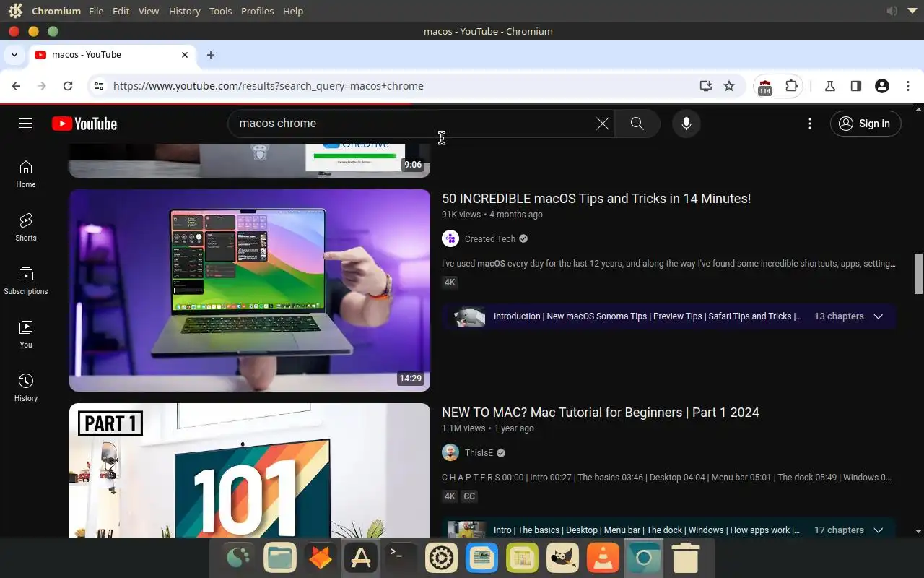Click the ThisIsE channel avatar
This screenshot has height=578, width=924.
point(450,452)
